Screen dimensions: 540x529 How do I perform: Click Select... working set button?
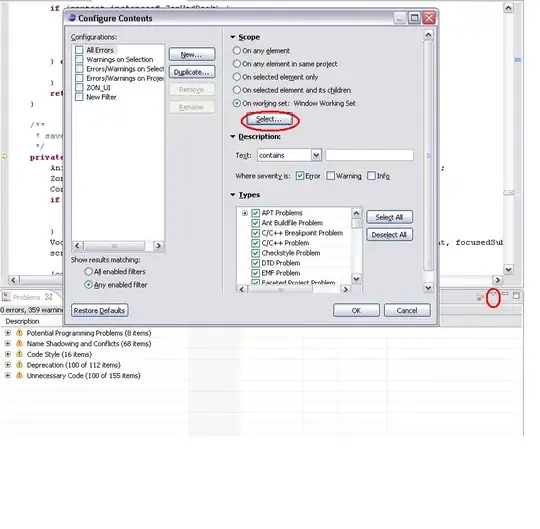pyautogui.click(x=269, y=119)
